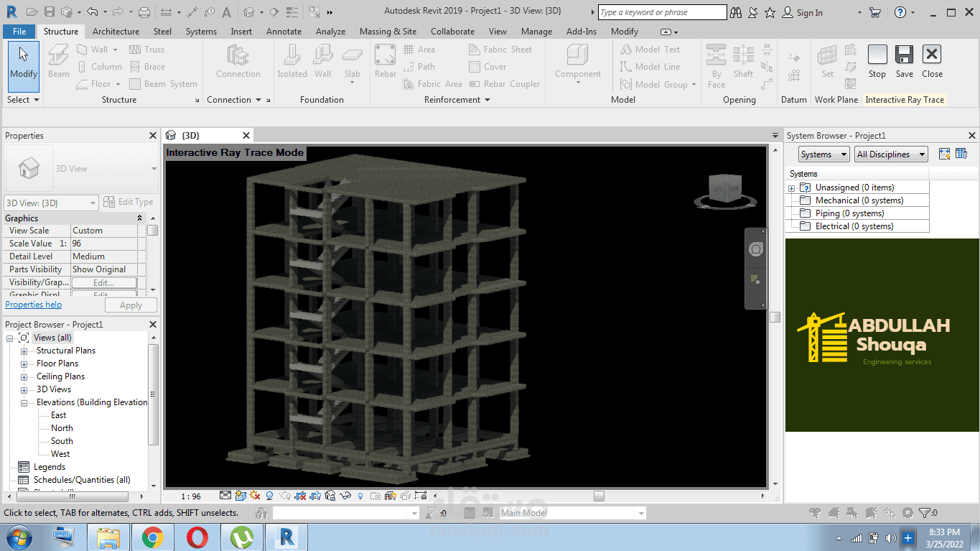The image size is (980, 551).
Task: Click Reveal Hidden Elements lightbulb icon
Action: coord(360,495)
